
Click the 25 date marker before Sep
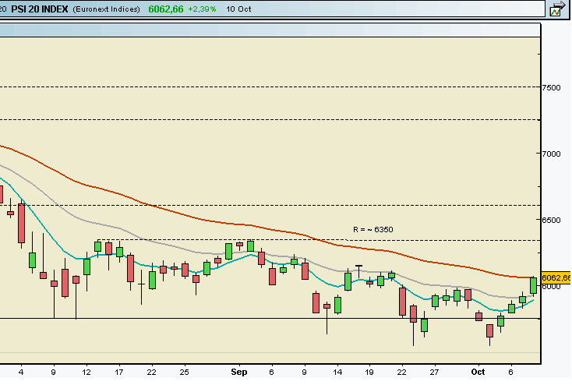pos(185,373)
